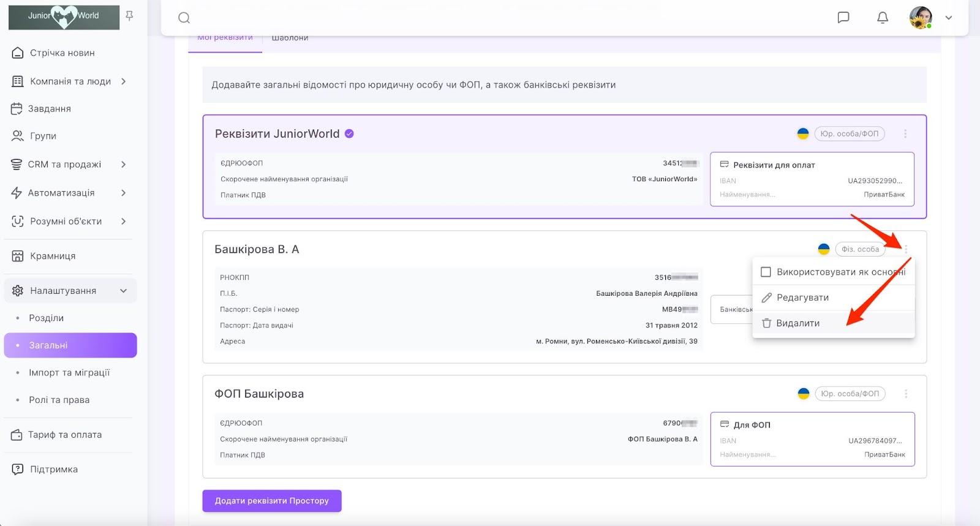
Task: Open the notifications bell
Action: [x=883, y=18]
